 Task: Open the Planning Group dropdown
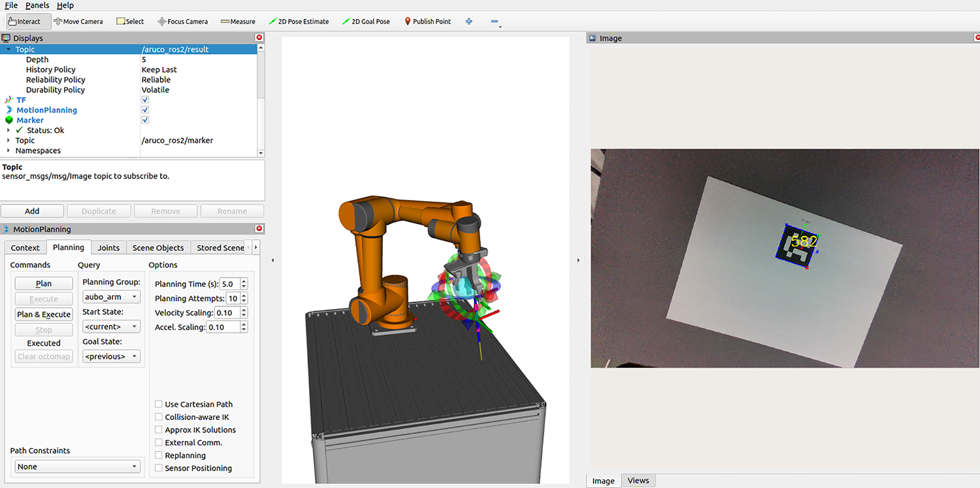[x=112, y=297]
